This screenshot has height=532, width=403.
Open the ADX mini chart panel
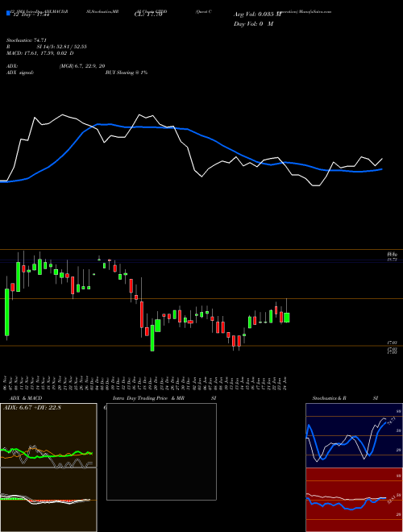click(x=48, y=435)
